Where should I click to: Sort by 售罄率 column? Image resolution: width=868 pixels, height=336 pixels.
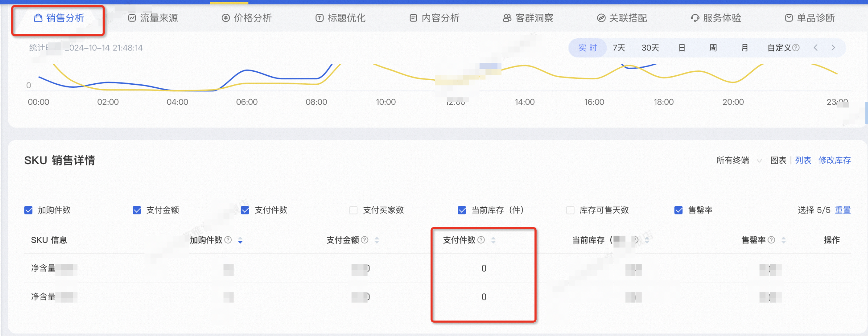coord(784,240)
